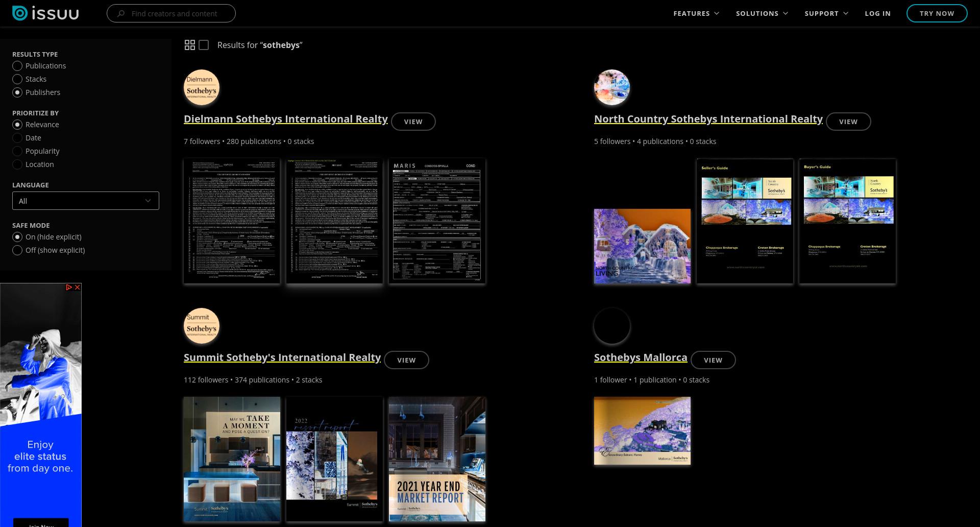Switch to grid view icon
The width and height of the screenshot is (980, 527).
pos(189,45)
